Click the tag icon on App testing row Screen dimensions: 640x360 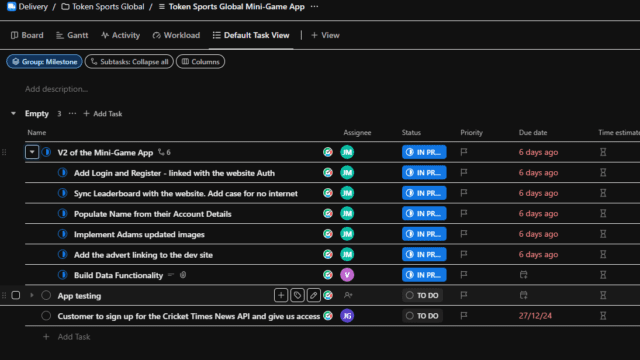[x=297, y=295]
